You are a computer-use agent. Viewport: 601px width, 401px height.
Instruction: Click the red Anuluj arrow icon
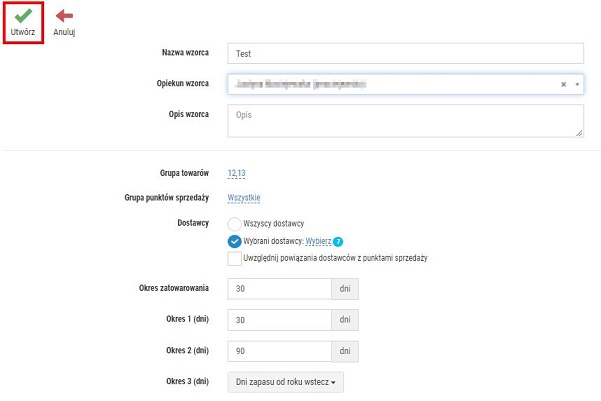pos(64,16)
